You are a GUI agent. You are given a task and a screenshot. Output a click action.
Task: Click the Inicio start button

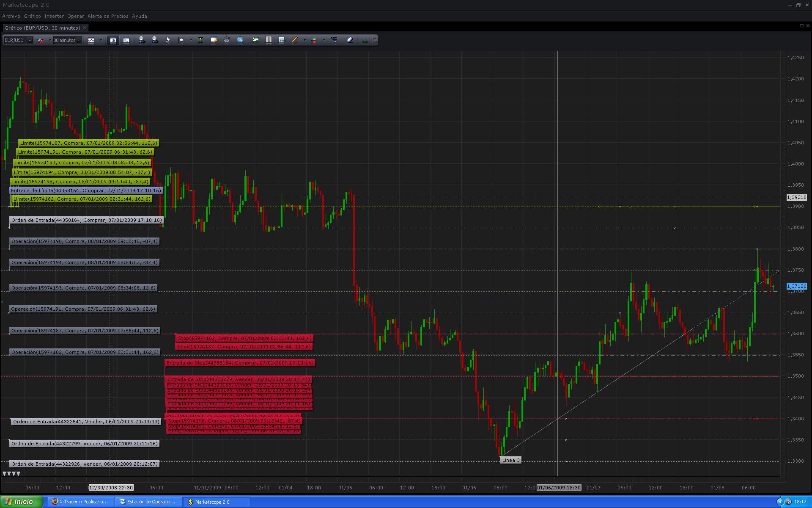coord(21,502)
